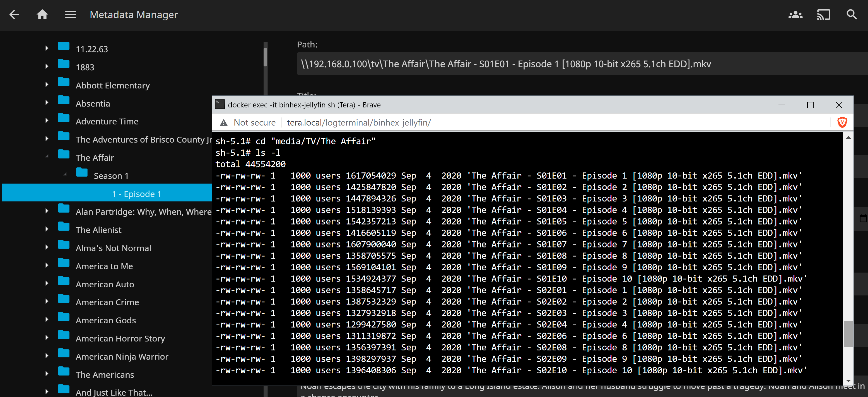Go to Jellyfin home icon
This screenshot has height=397, width=868.
pos(42,15)
